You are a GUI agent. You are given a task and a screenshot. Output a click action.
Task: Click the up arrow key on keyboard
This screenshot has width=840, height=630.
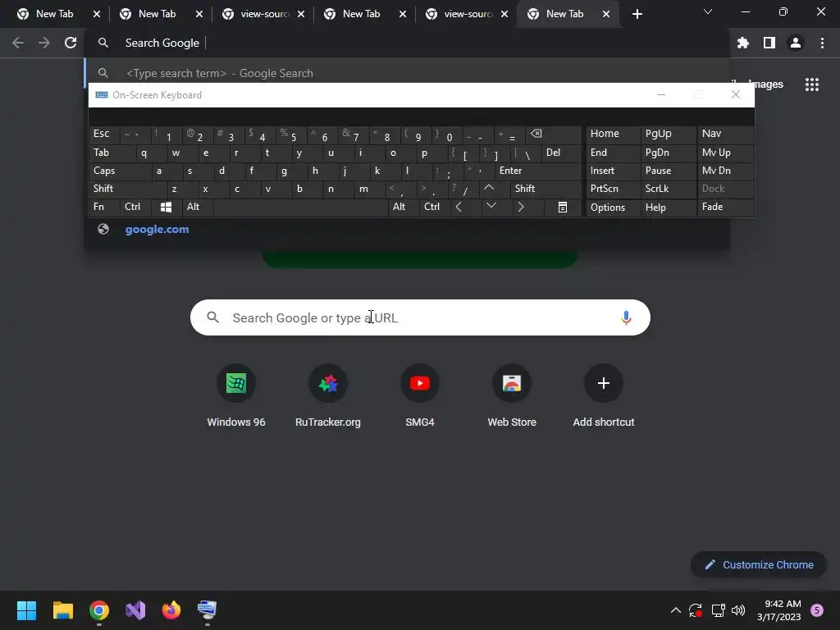tap(489, 189)
